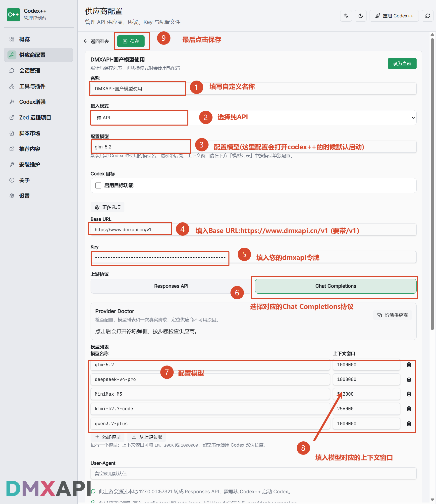436x504 pixels.
Task: Select Chat Completions protocol
Action: (336, 286)
